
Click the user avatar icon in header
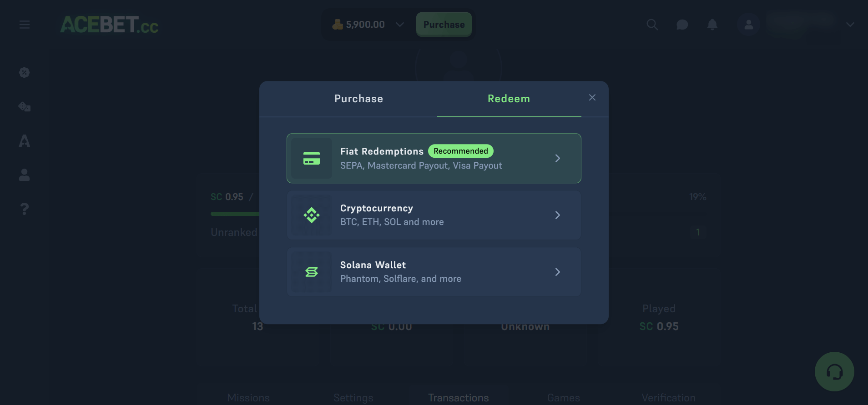pyautogui.click(x=748, y=25)
